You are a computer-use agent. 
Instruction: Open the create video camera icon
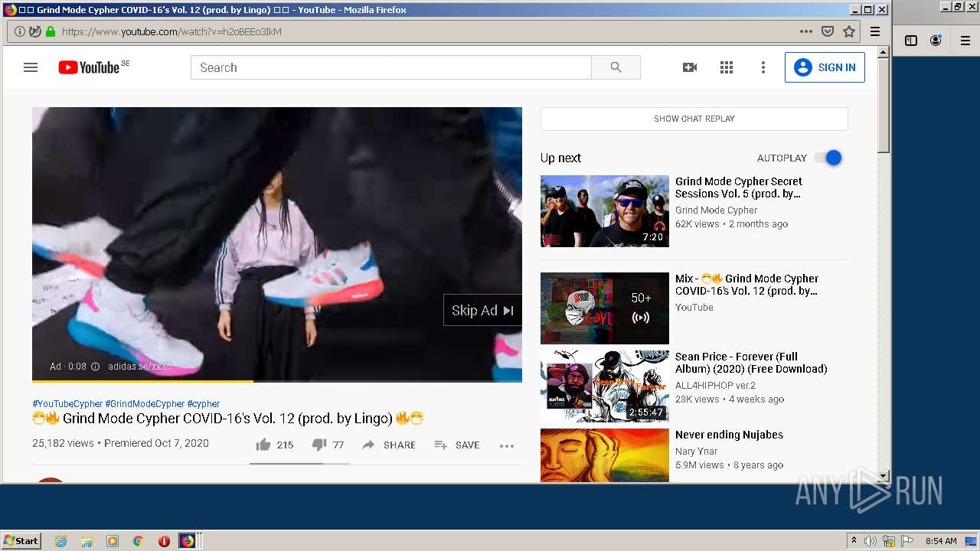click(690, 67)
